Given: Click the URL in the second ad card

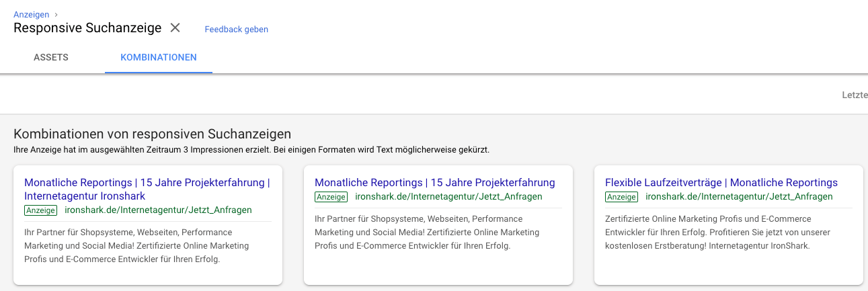Looking at the screenshot, I should click(x=448, y=197).
